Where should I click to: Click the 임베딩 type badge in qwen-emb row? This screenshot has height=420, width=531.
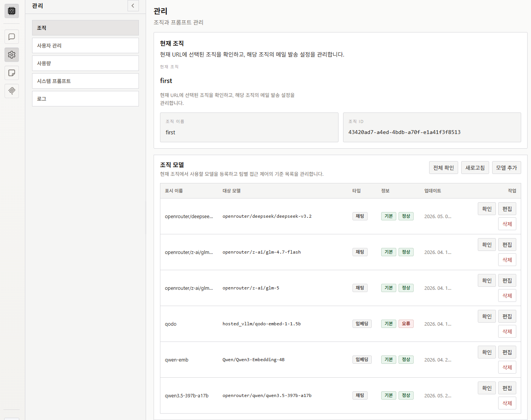tap(362, 360)
